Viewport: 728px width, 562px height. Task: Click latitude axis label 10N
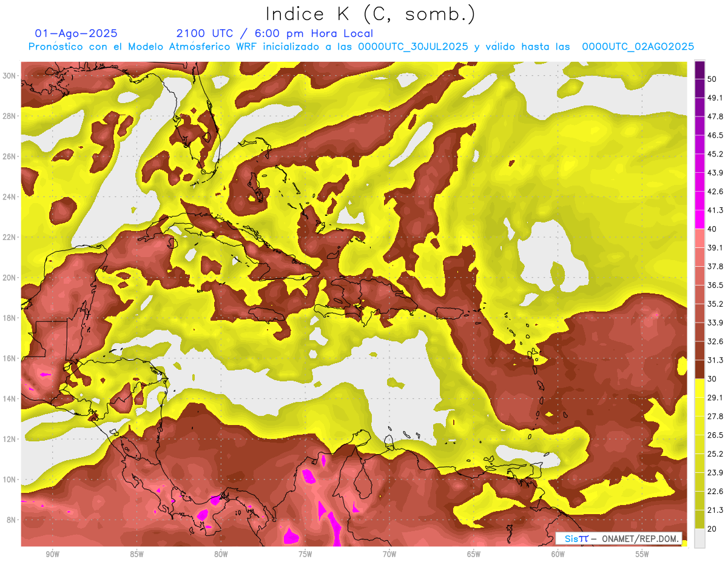tap(9, 480)
